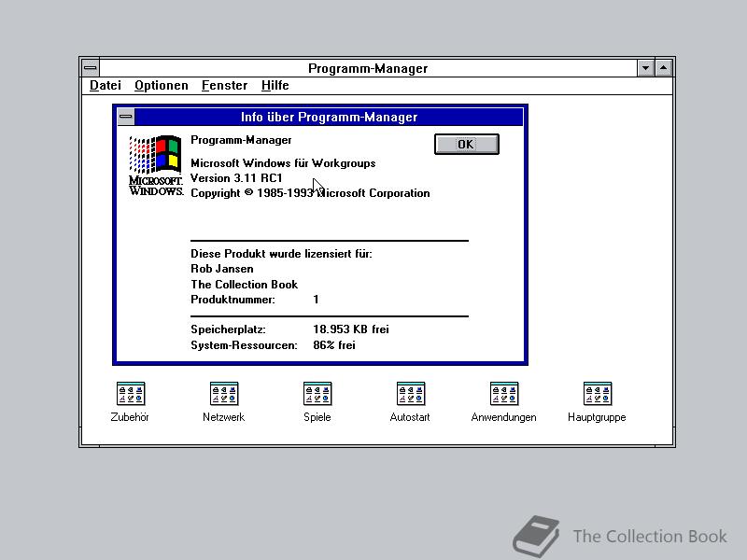This screenshot has width=747, height=560.
Task: Click the '18.953 KB frei' memory value
Action: point(351,329)
